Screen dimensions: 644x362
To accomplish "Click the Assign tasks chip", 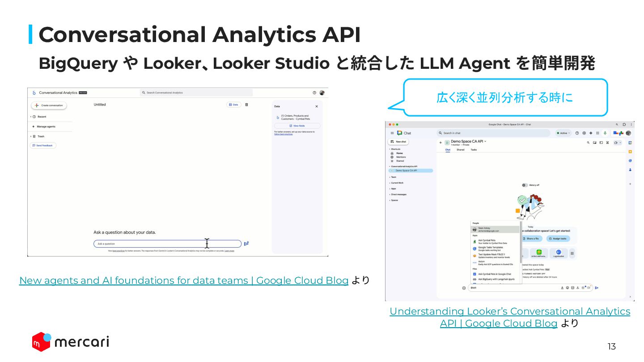I will [x=558, y=239].
